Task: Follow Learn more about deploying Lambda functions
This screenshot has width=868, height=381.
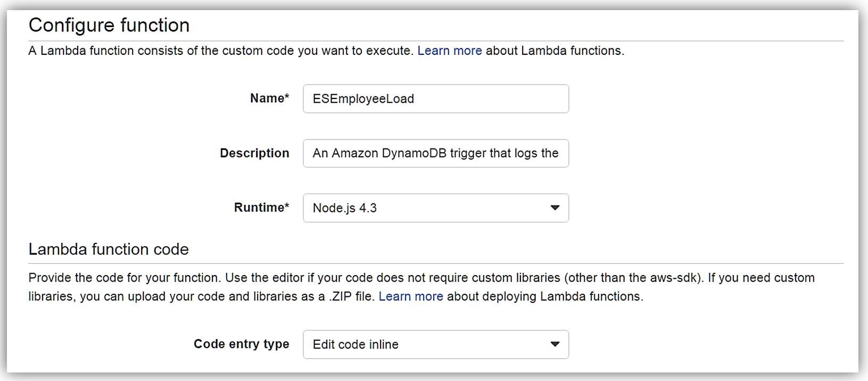Action: click(x=410, y=296)
